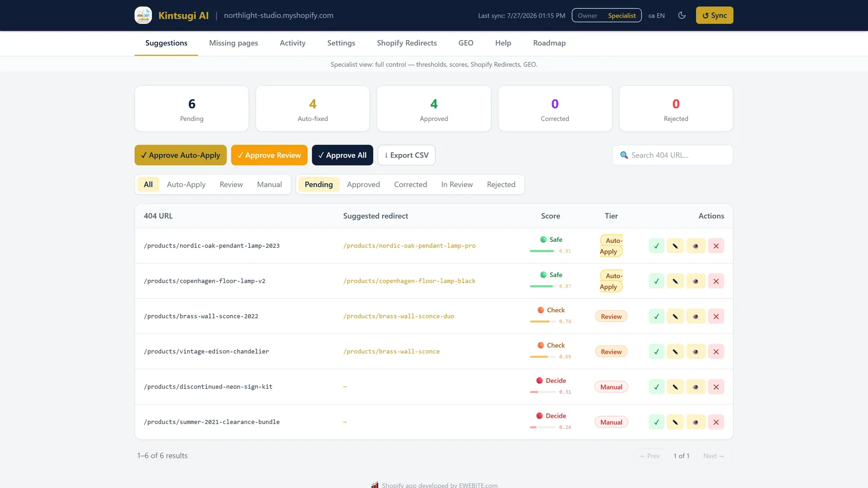Approve the vintage-edison-chandelier redirect
Viewport: 868px width, 488px height.
point(656,352)
